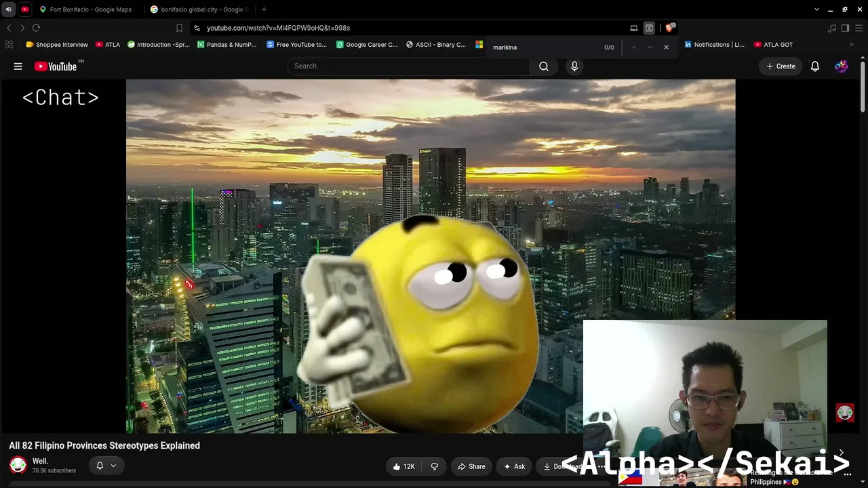Image resolution: width=868 pixels, height=488 pixels.
Task: Open the Ask button
Action: point(514,466)
